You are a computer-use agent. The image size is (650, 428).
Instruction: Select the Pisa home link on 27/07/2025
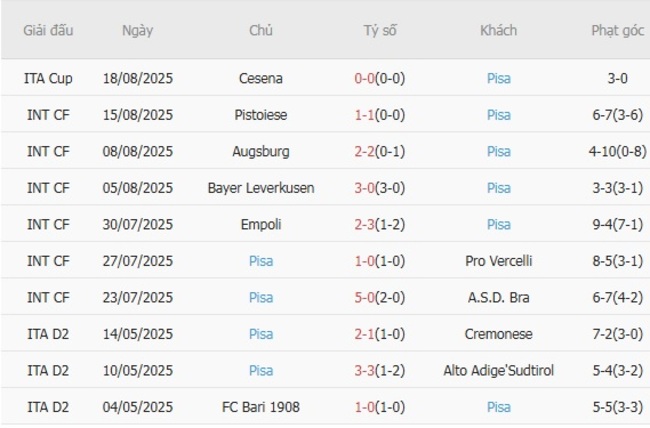click(x=261, y=261)
